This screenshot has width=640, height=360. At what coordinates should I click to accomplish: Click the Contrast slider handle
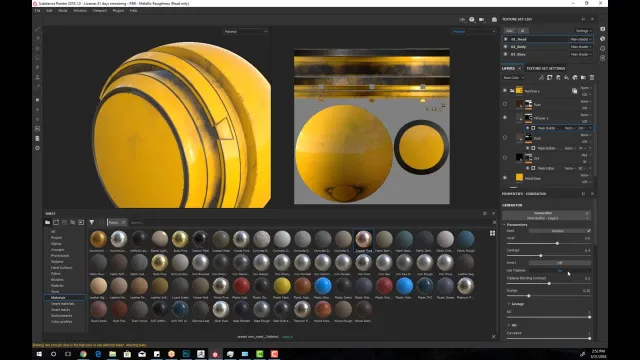point(541,256)
